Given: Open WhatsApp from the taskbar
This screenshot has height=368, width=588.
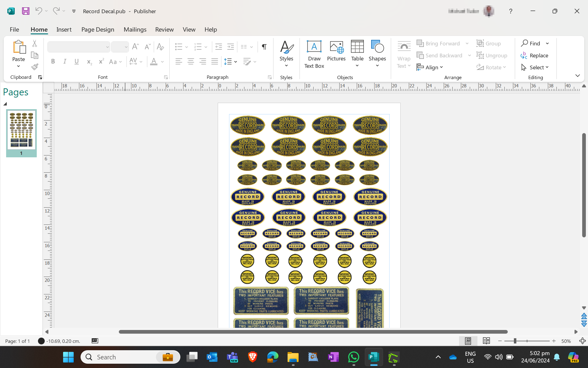Looking at the screenshot, I should pos(354,357).
